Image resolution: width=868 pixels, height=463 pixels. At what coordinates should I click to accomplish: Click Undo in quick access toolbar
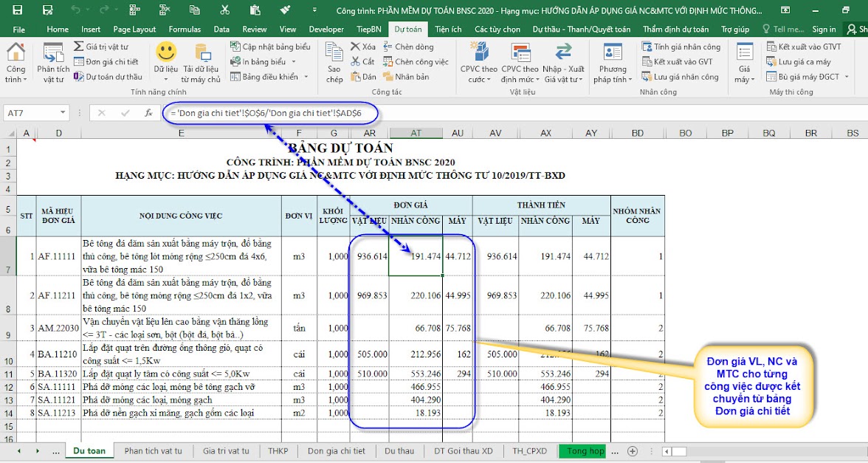click(76, 10)
